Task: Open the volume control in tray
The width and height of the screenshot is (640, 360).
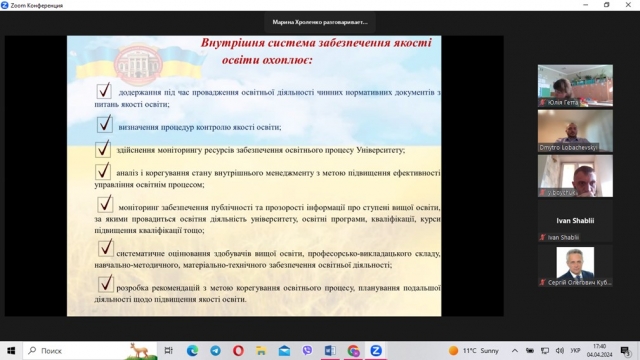Action: (560, 351)
